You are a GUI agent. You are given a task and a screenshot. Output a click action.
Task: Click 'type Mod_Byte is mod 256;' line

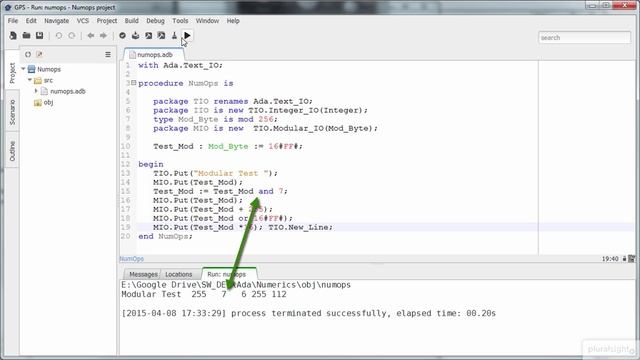[x=216, y=119]
